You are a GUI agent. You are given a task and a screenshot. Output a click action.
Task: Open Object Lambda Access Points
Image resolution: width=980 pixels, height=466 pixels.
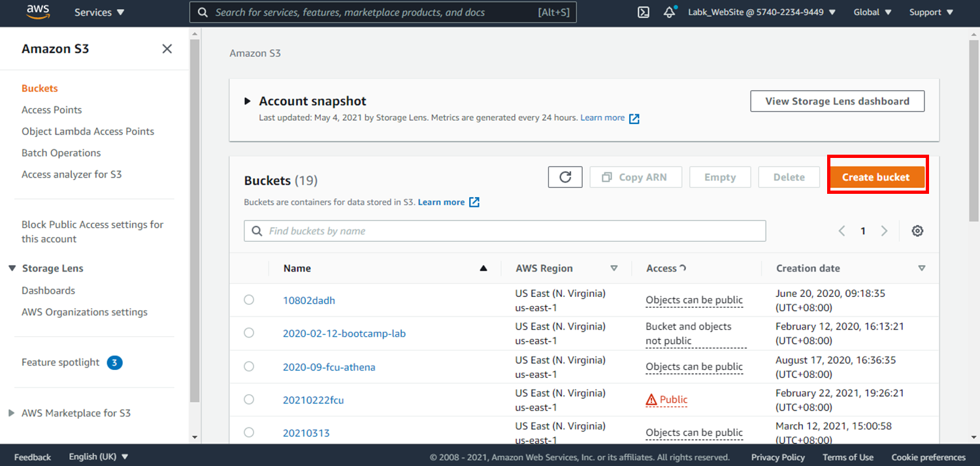pyautogui.click(x=88, y=131)
